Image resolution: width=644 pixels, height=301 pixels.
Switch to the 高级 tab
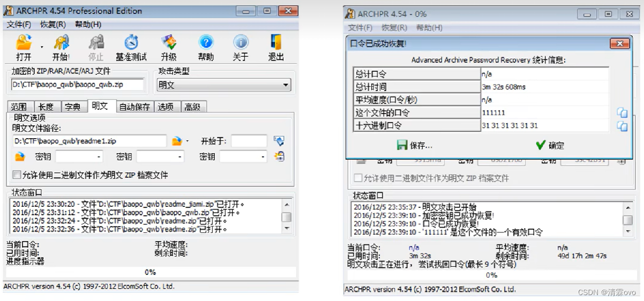point(193,107)
